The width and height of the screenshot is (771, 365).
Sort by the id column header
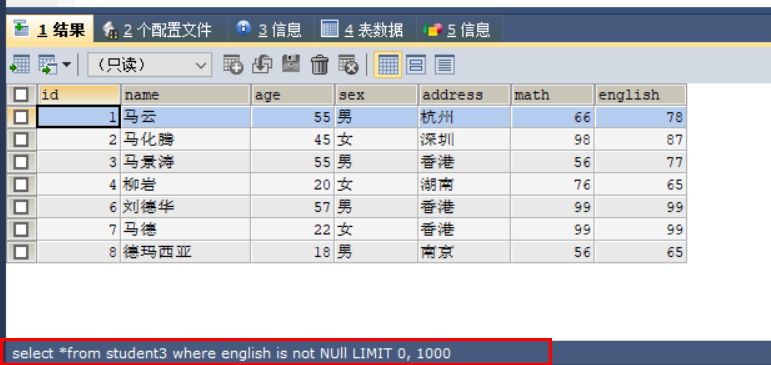click(x=79, y=94)
